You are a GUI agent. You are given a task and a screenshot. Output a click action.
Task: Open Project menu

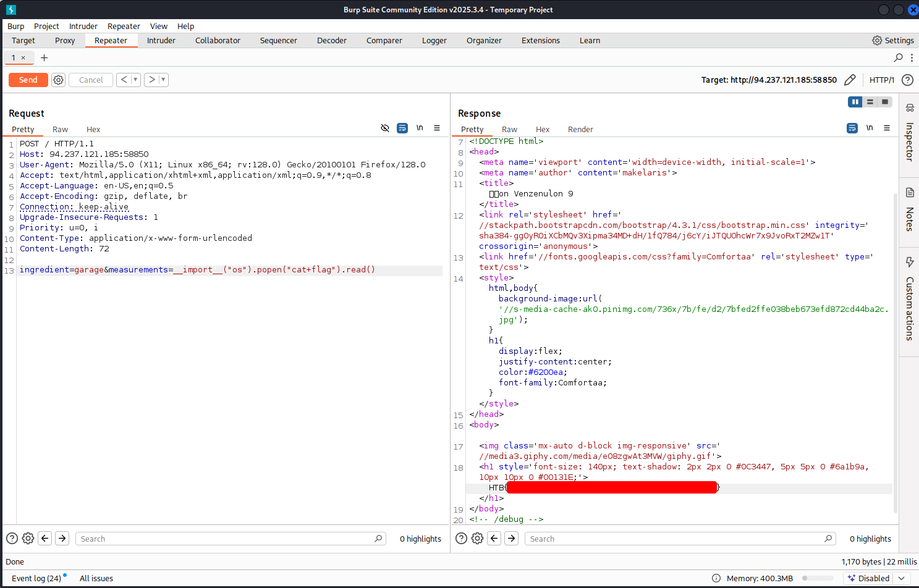[x=46, y=26]
